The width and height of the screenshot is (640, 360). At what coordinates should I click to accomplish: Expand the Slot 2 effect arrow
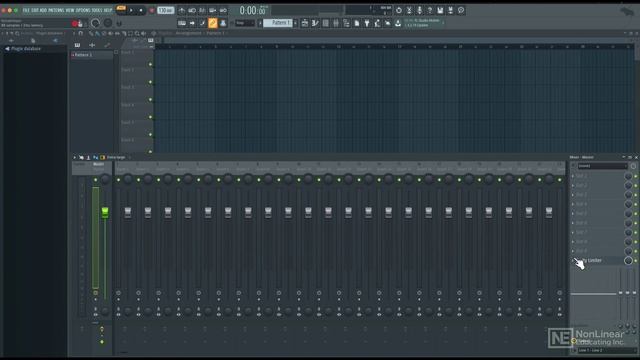(x=573, y=186)
